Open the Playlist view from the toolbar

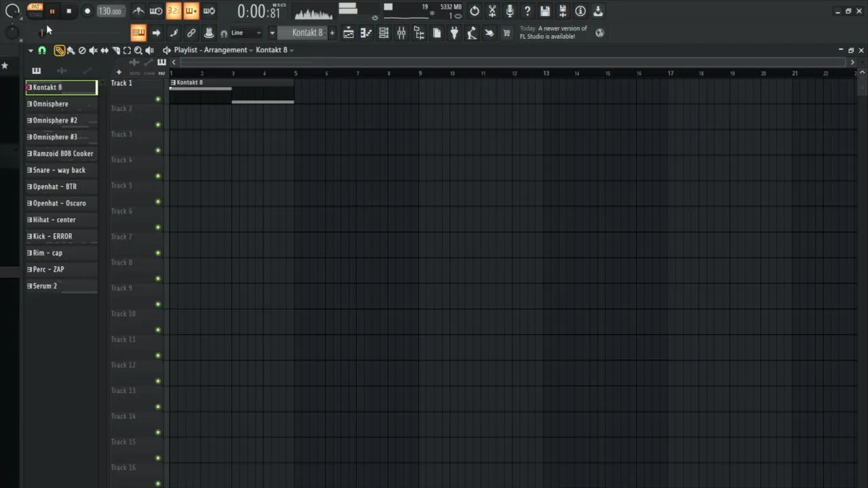click(x=349, y=33)
